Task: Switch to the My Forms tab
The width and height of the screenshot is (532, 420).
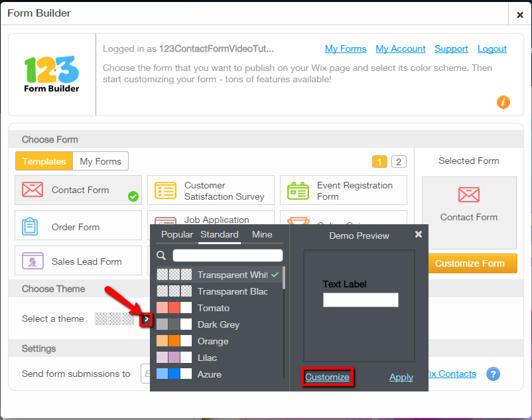Action: [x=100, y=161]
